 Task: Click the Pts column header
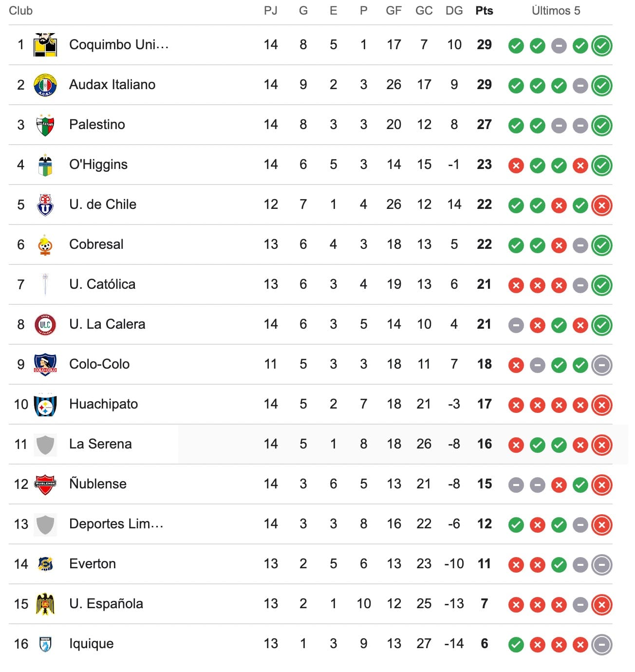coord(484,11)
